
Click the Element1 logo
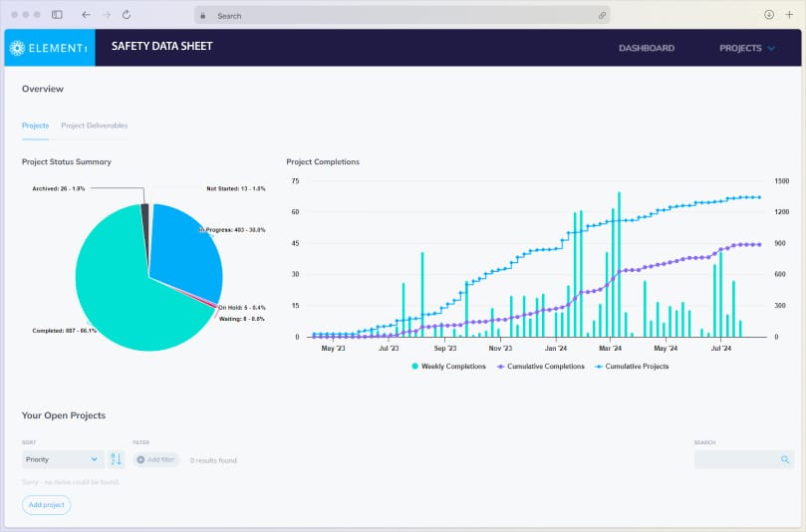coord(50,48)
